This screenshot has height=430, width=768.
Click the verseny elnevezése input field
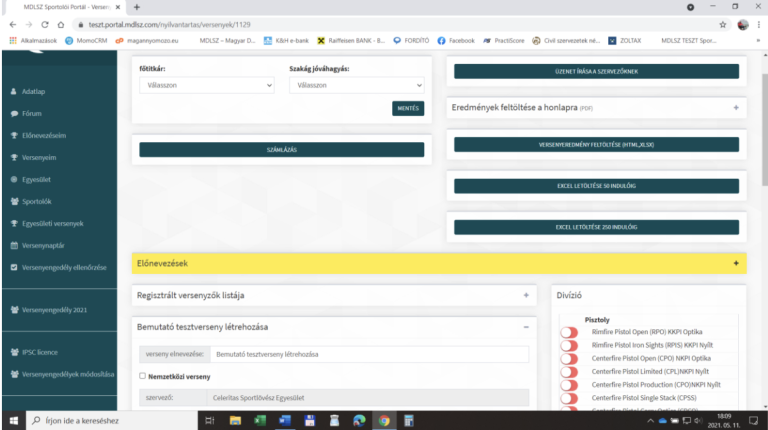click(x=368, y=355)
